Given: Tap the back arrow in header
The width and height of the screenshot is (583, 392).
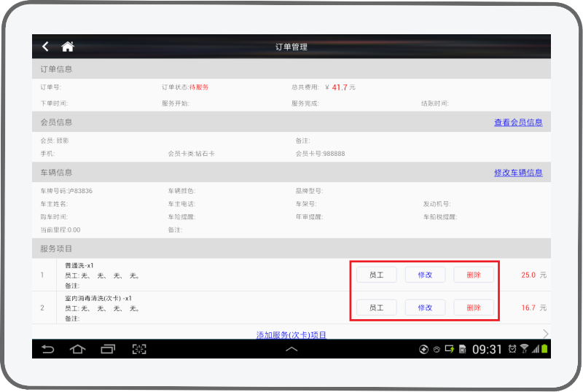Looking at the screenshot, I should [x=45, y=47].
